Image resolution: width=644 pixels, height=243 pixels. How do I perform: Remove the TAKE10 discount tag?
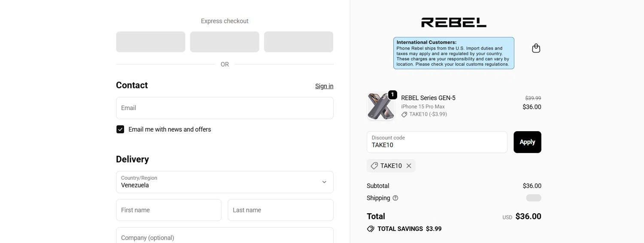409,166
